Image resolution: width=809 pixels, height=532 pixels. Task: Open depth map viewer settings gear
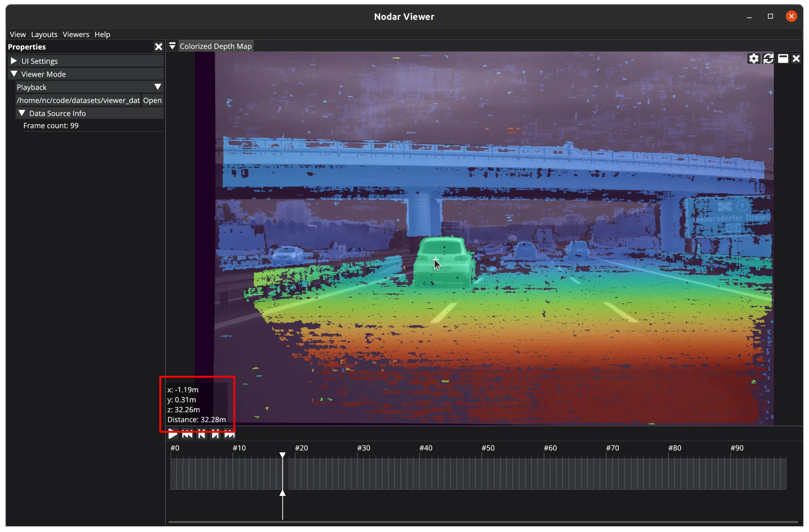coord(754,59)
